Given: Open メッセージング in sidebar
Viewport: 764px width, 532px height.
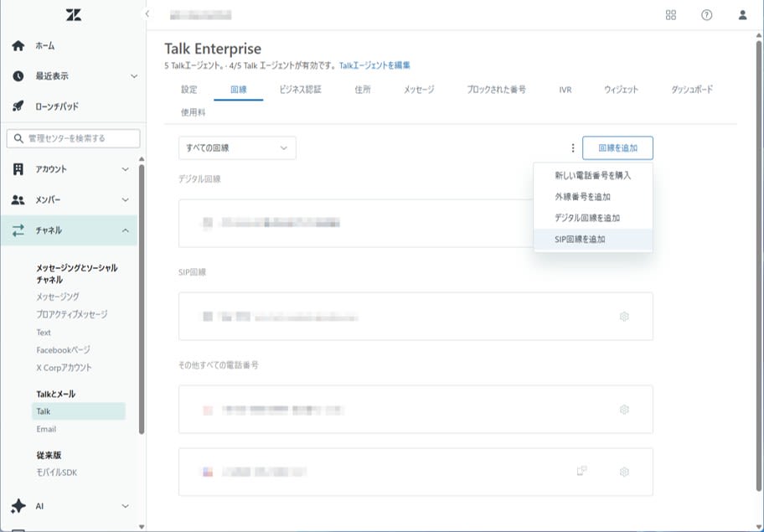Looking at the screenshot, I should [x=58, y=297].
